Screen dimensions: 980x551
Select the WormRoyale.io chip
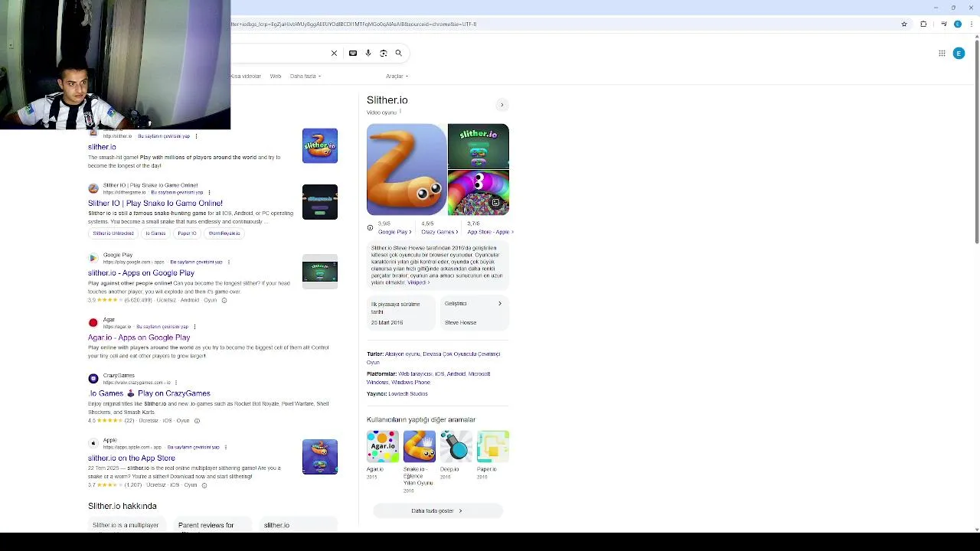[x=224, y=233]
